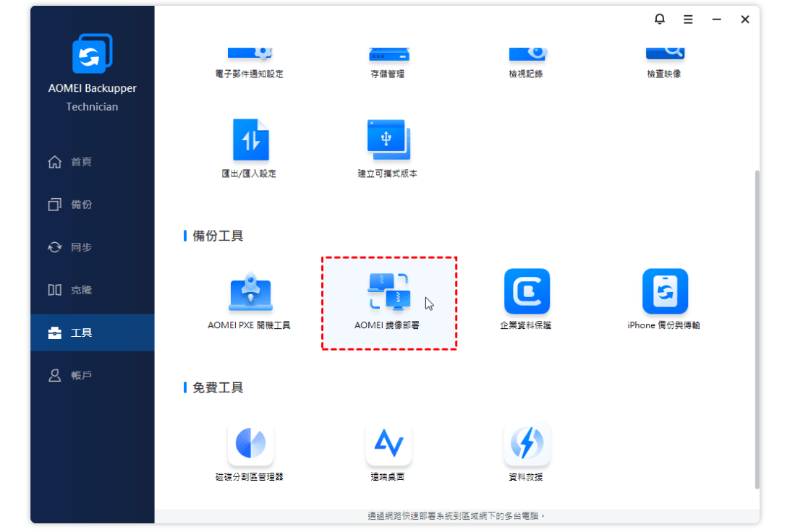The image size is (790, 532).
Task: Open the hamburger menu
Action: (688, 19)
